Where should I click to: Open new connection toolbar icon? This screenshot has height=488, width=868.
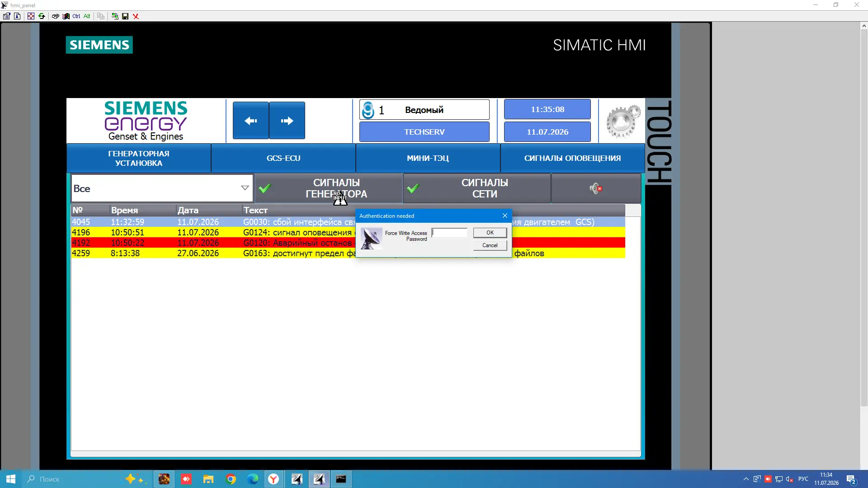pyautogui.click(x=115, y=16)
